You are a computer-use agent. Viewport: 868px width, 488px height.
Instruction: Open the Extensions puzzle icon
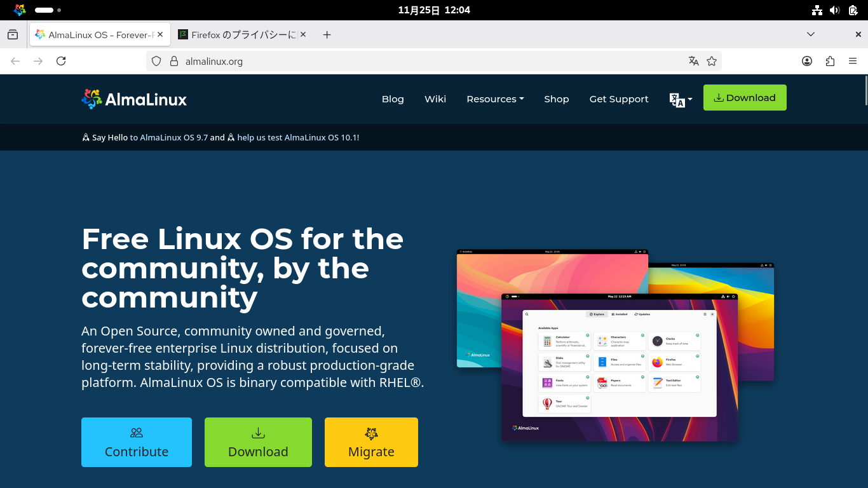pyautogui.click(x=830, y=61)
